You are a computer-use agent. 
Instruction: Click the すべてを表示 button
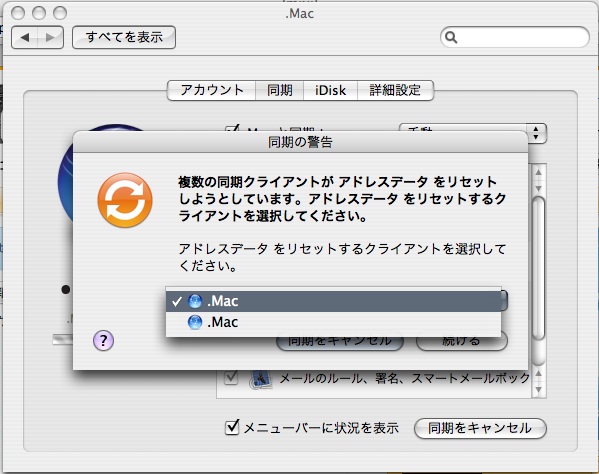(x=124, y=37)
